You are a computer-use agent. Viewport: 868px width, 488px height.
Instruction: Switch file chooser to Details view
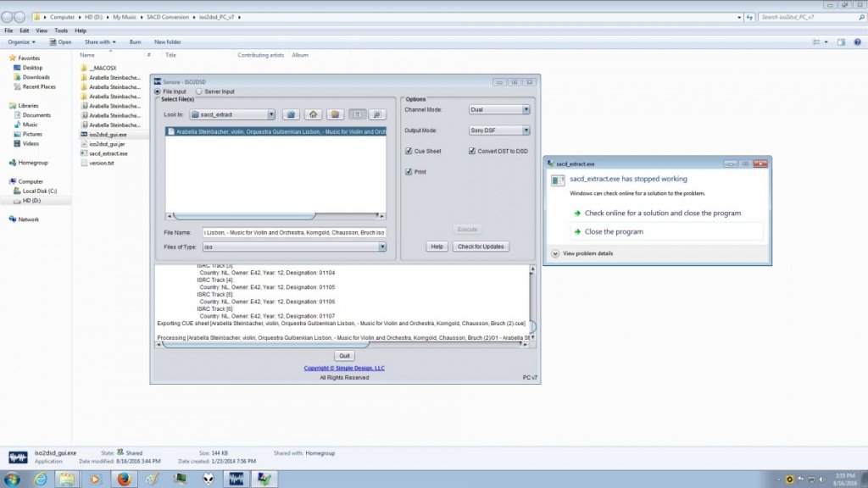coord(377,114)
